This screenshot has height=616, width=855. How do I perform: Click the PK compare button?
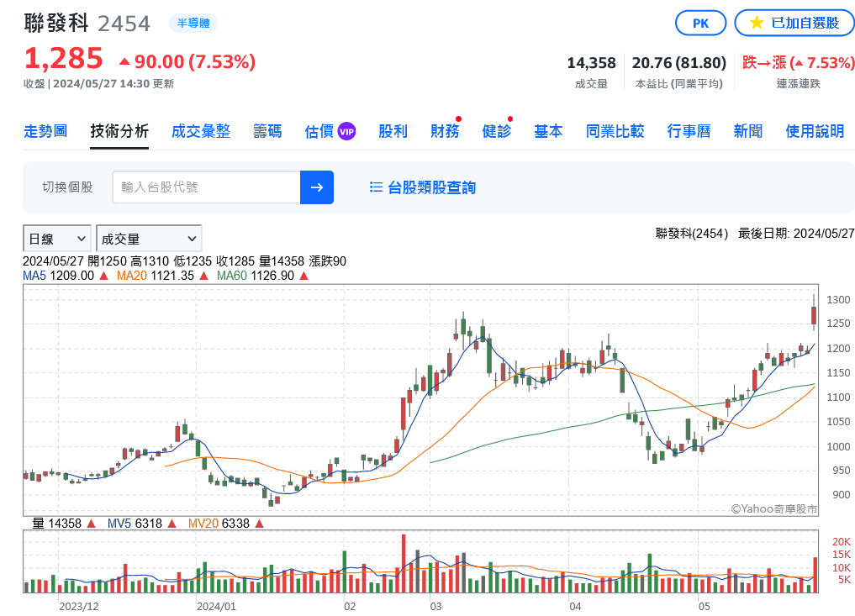[700, 24]
